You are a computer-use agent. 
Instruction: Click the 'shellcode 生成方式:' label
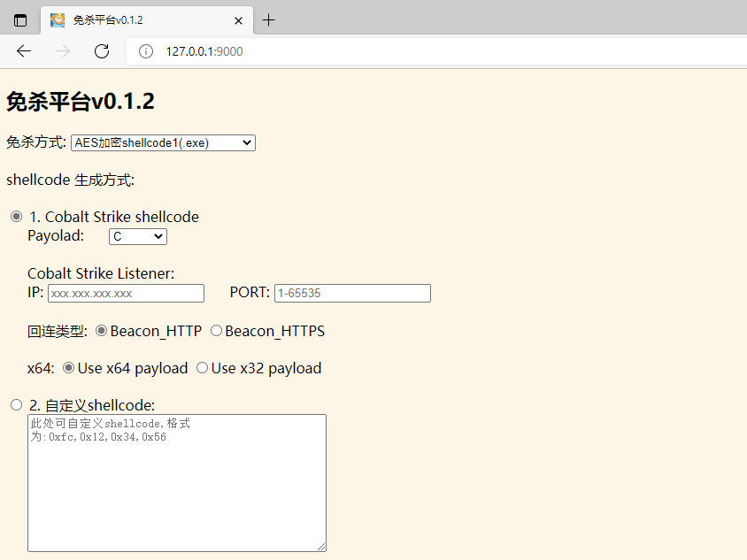click(x=71, y=180)
